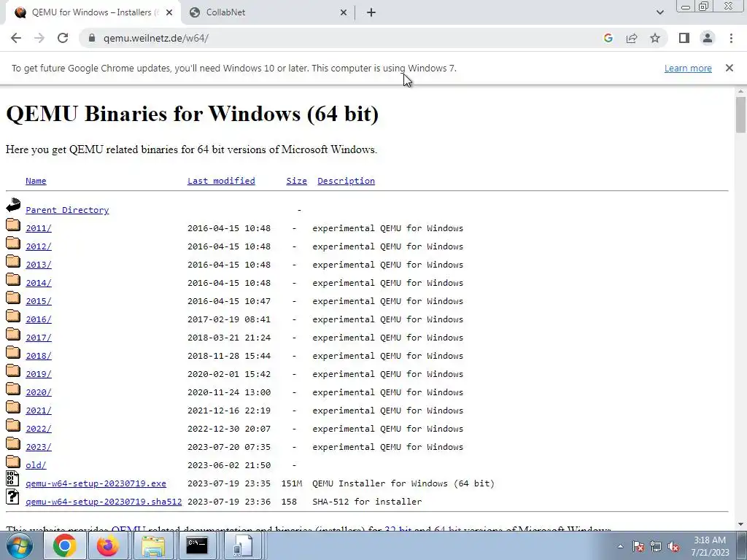Open the 2012/ folder link
The image size is (747, 560).
coord(39,246)
